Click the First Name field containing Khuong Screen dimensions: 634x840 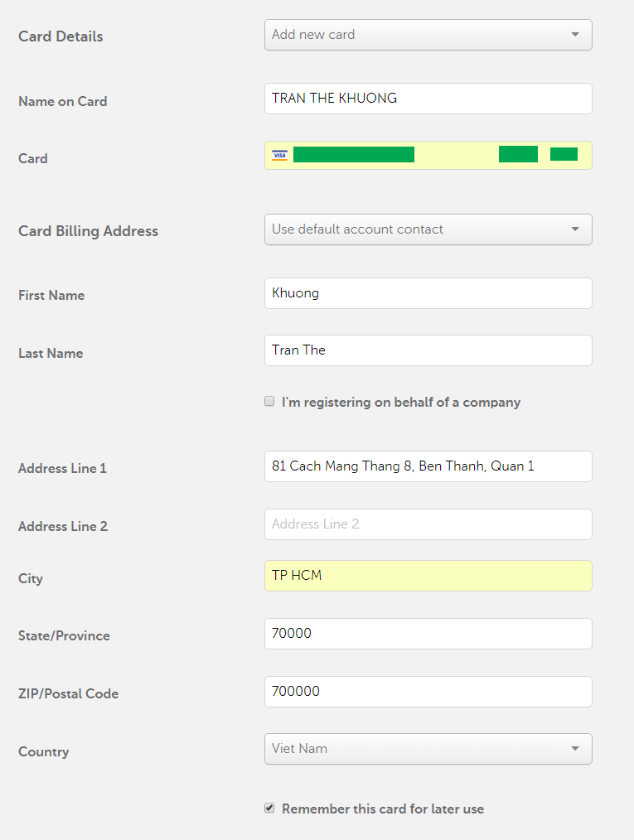tap(428, 293)
